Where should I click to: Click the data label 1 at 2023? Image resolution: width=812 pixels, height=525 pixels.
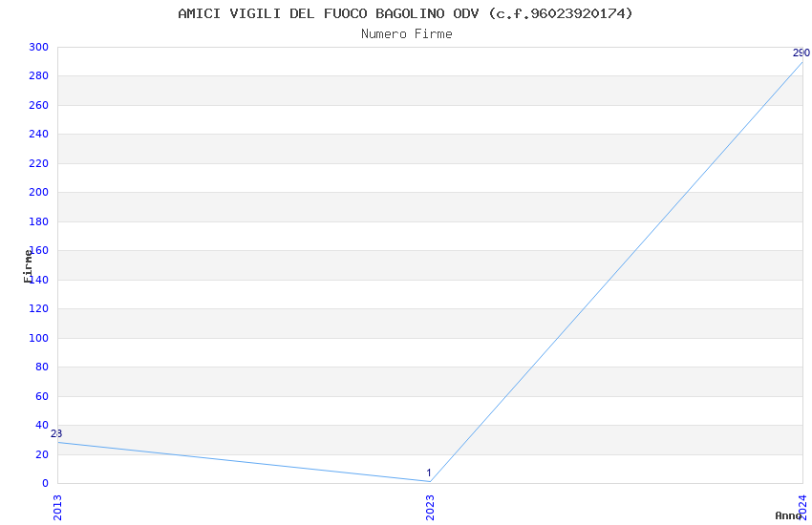point(429,472)
